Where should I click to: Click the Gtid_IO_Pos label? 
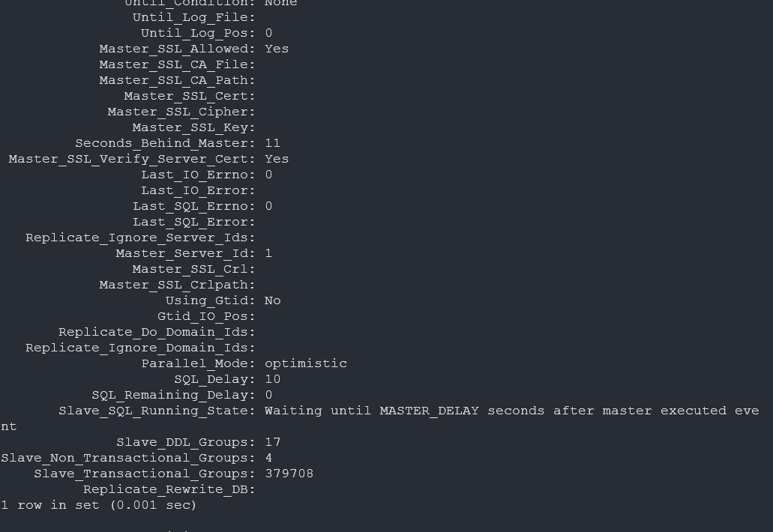[x=205, y=316]
